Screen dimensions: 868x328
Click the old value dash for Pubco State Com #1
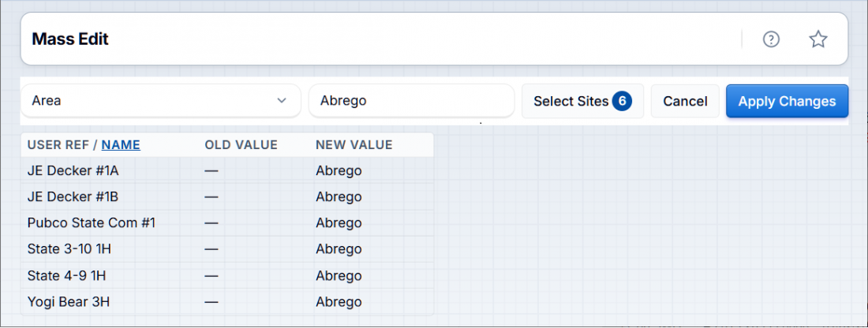(x=211, y=223)
